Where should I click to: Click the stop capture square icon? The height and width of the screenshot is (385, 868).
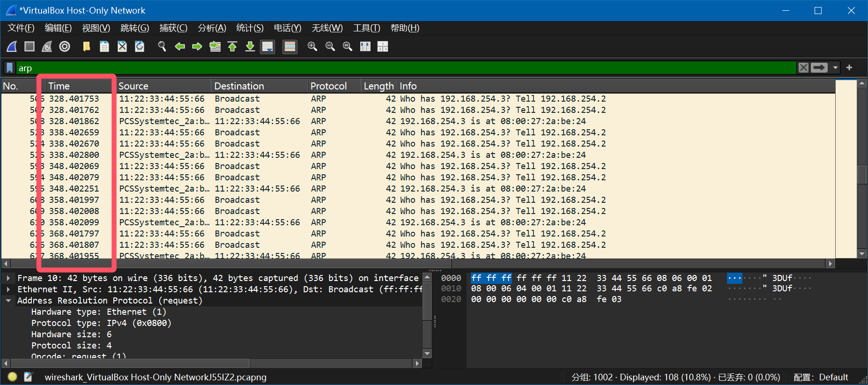click(x=30, y=46)
